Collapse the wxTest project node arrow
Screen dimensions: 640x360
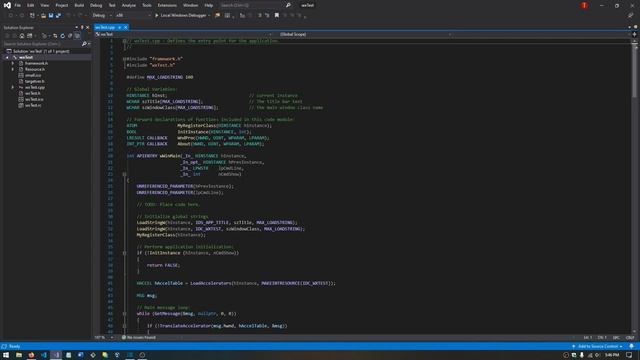tap(7, 58)
